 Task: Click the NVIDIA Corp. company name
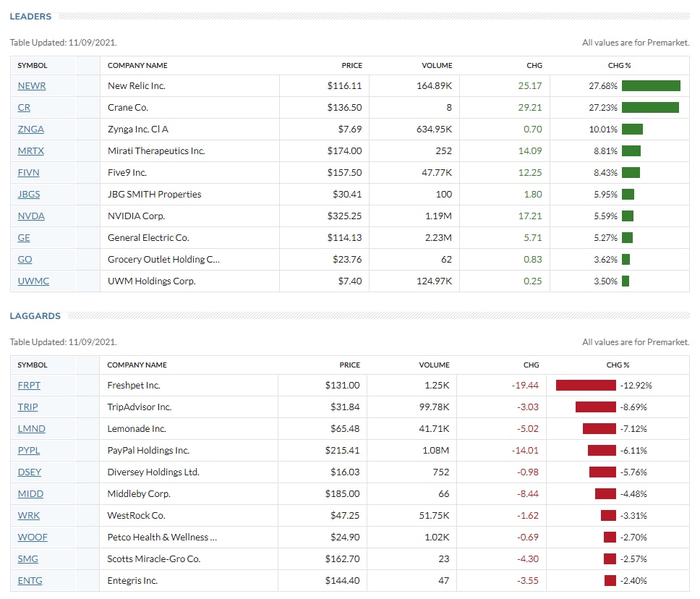136,216
